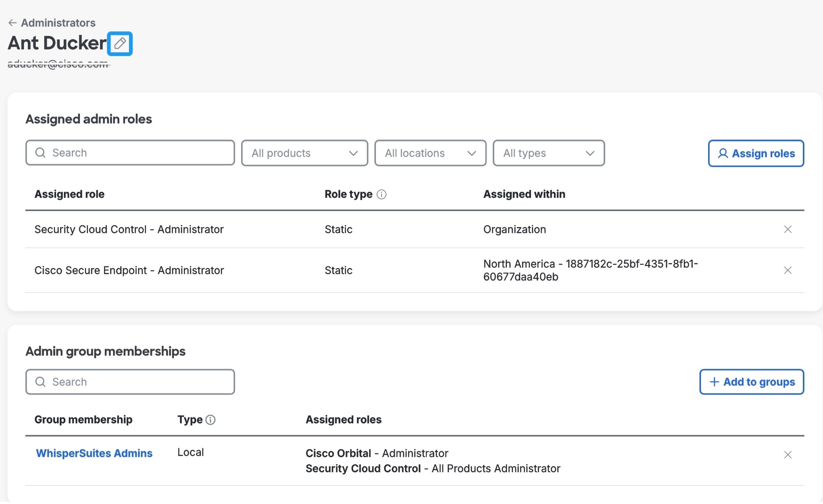Viewport: 823px width, 504px height.
Task: Click the pencil edit icon beside Ant Ducker
Action: click(x=120, y=44)
